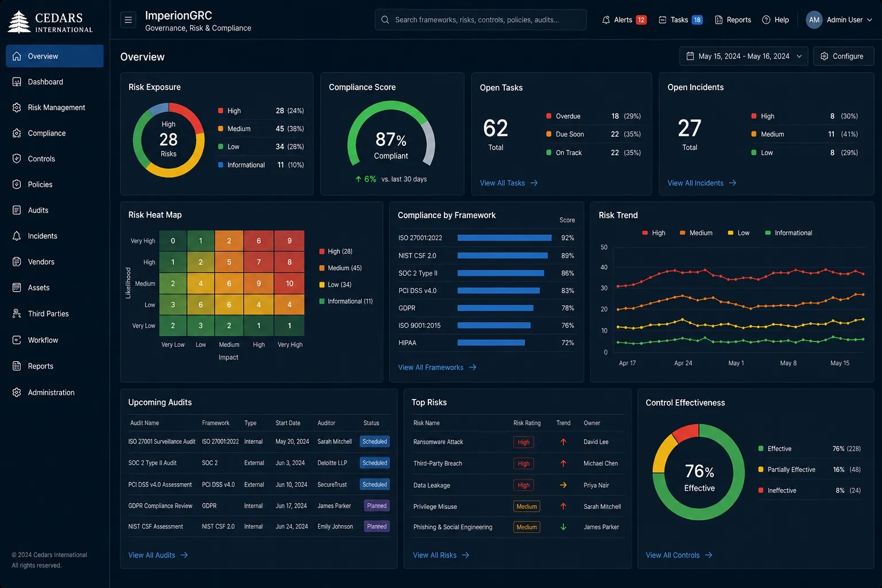Viewport: 882px width, 588px height.
Task: Click the Alerts bell icon
Action: click(606, 20)
